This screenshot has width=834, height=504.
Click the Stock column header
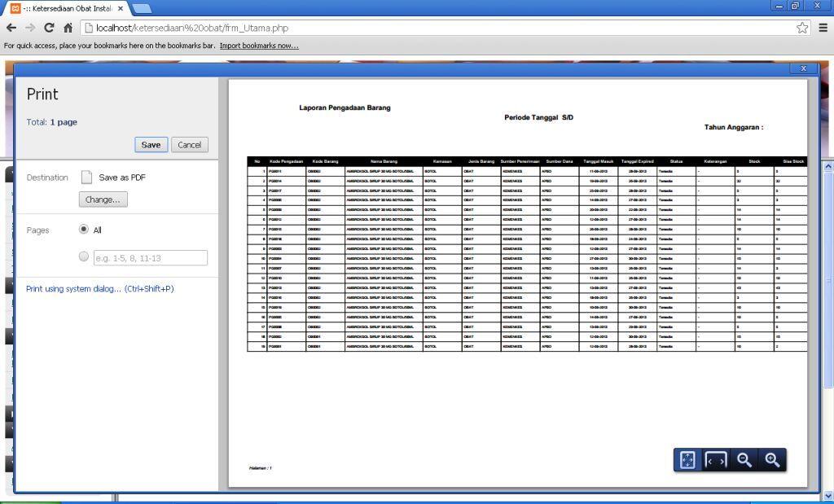coord(754,161)
